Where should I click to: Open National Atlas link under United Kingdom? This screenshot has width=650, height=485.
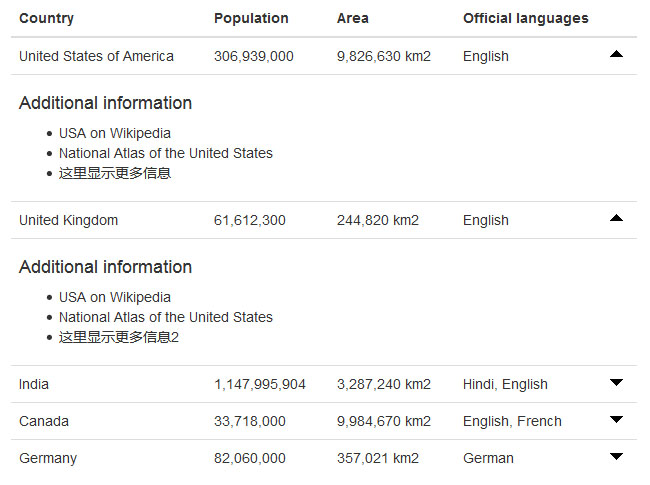coord(165,317)
